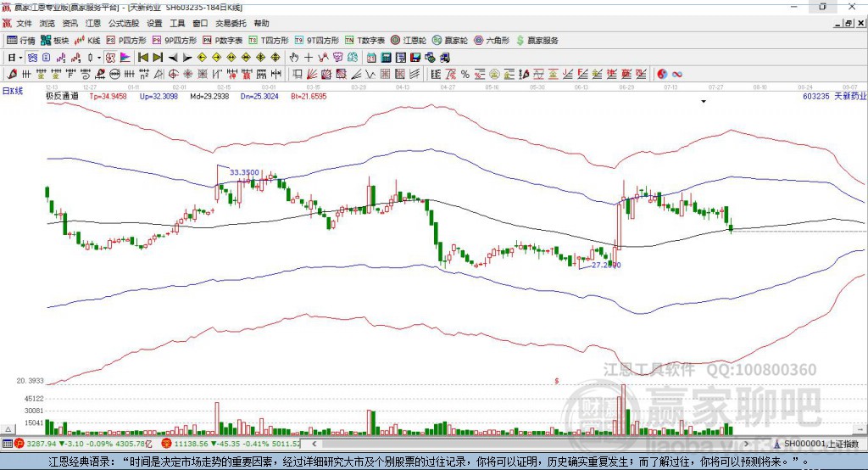Click the calculator icon in toolbar
Screen dimensions: 868x470
[x=386, y=58]
